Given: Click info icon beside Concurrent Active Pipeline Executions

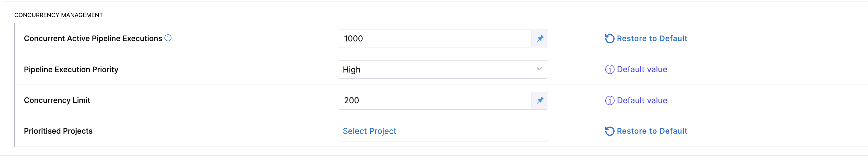Looking at the screenshot, I should (x=168, y=38).
